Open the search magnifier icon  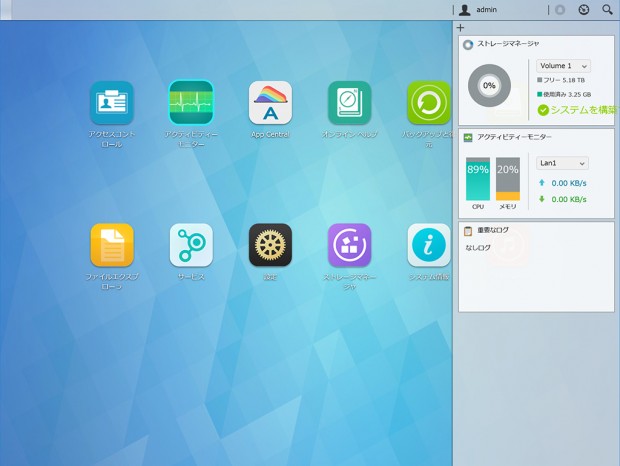point(607,10)
